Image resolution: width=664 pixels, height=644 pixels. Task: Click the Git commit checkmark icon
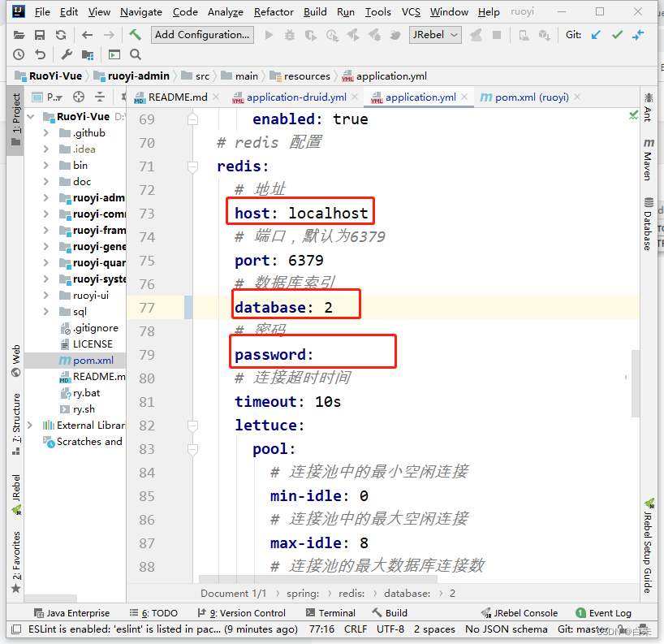(x=617, y=35)
